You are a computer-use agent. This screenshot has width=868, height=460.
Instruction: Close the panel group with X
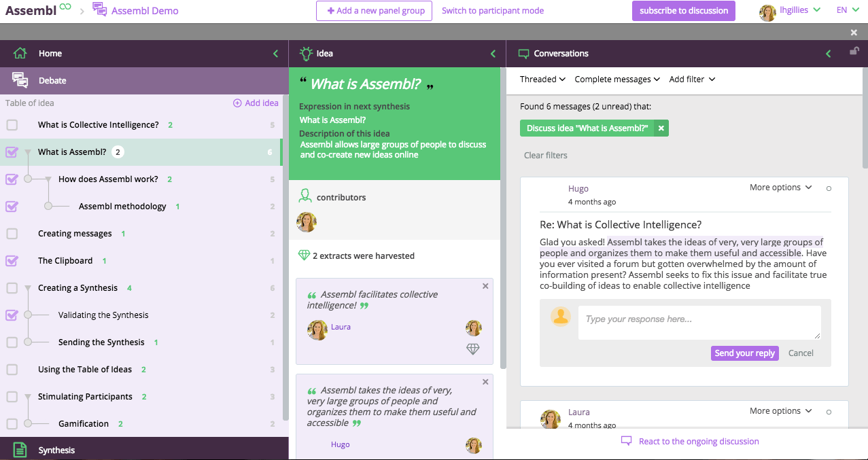(854, 33)
